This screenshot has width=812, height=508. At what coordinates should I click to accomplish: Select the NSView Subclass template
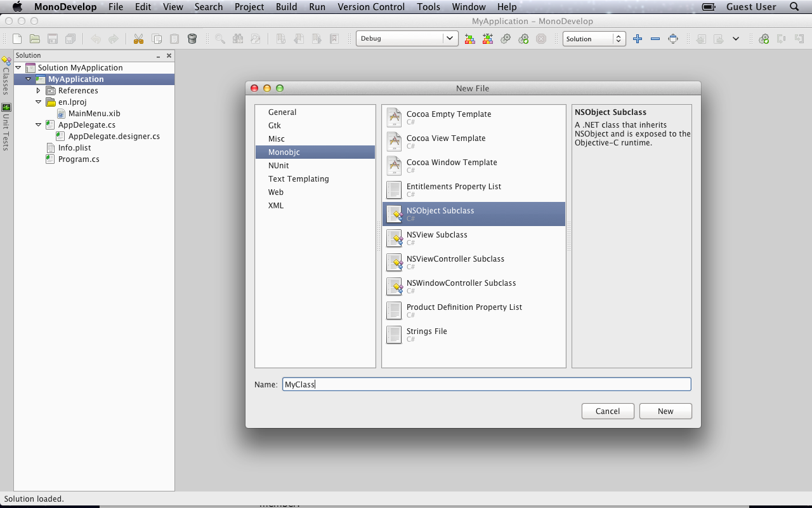(436, 235)
